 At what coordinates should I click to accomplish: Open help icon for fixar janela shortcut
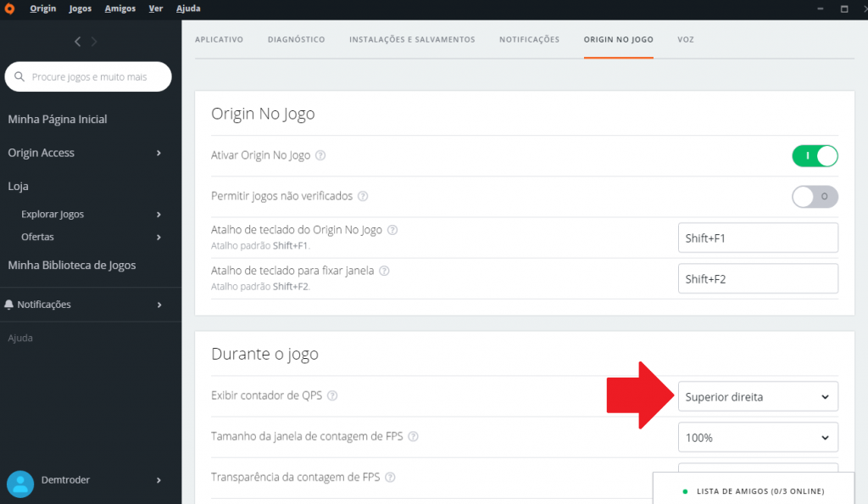[384, 271]
